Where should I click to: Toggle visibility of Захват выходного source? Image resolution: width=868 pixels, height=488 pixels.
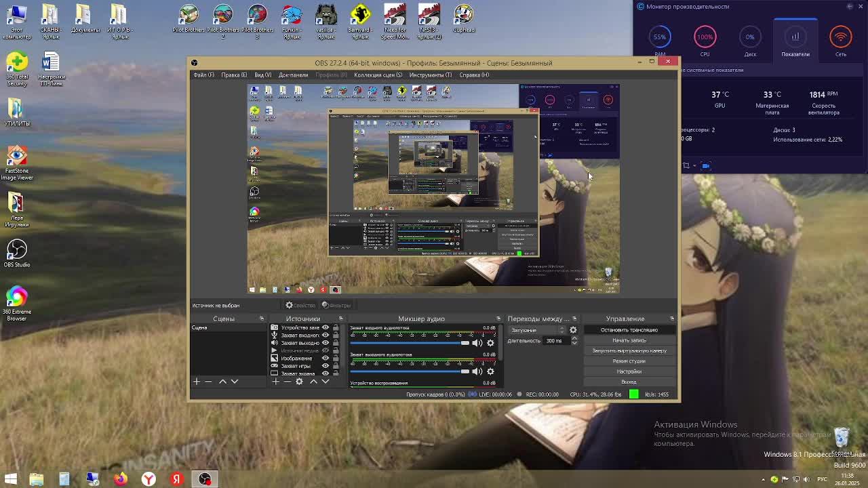(325, 342)
